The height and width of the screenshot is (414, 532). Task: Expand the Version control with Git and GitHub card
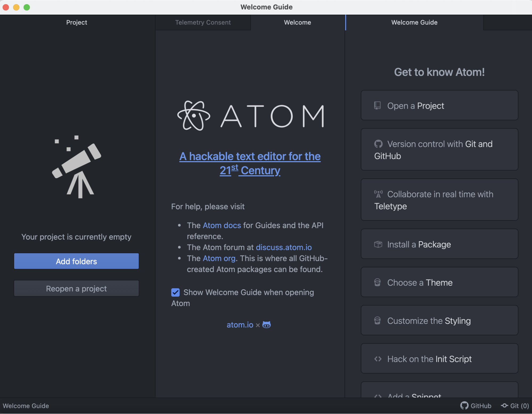[439, 149]
